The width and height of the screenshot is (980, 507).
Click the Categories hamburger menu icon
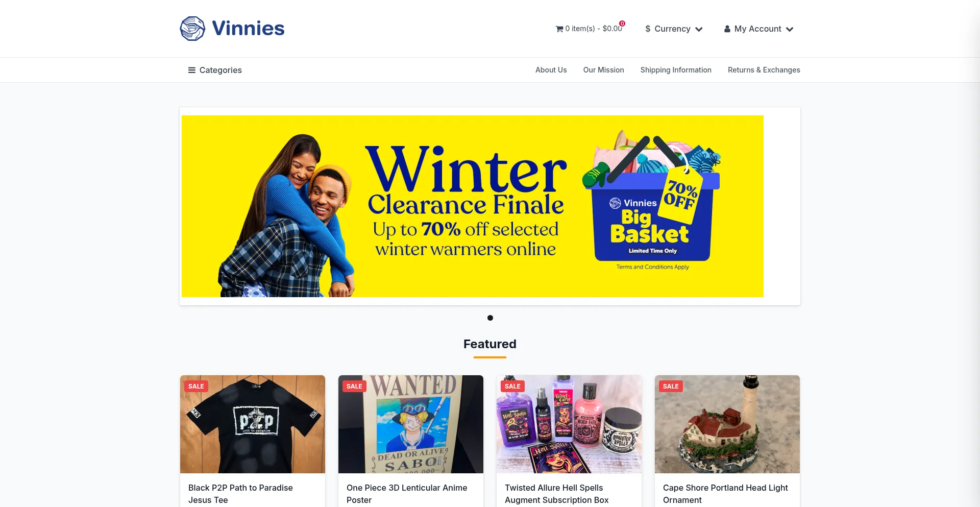point(192,70)
